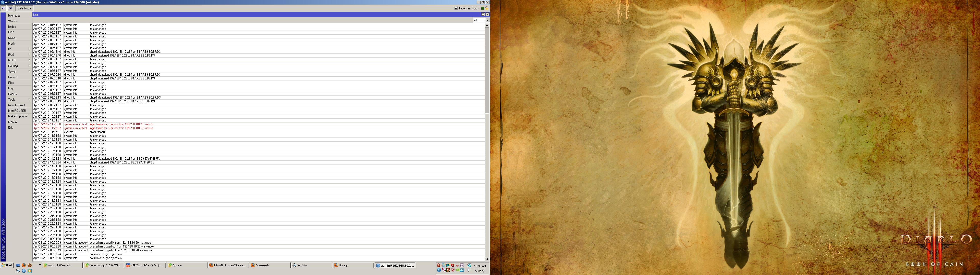The height and width of the screenshot is (275, 980).
Task: Click the Undo arrow in WinBox toolbar
Action: (3, 8)
